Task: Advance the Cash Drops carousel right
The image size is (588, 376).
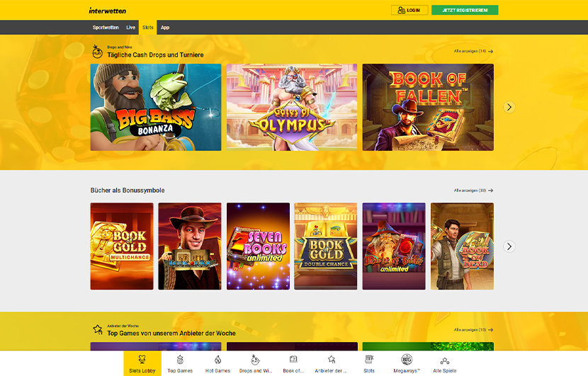Action: (509, 107)
